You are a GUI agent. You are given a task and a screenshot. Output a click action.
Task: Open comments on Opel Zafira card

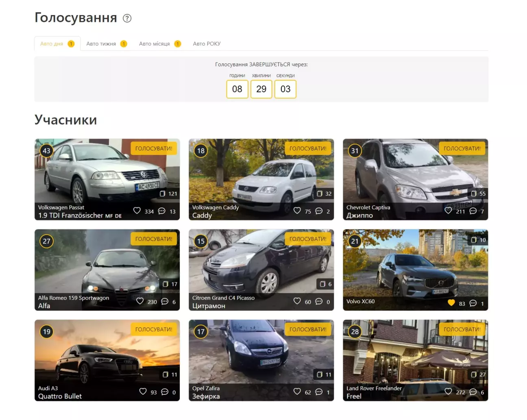pos(319,392)
